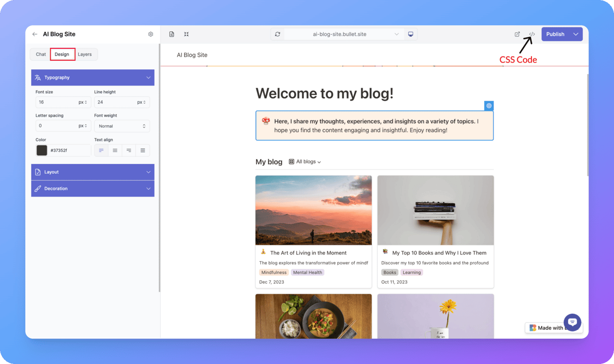Select the Design tab
The height and width of the screenshot is (364, 614).
tap(62, 55)
